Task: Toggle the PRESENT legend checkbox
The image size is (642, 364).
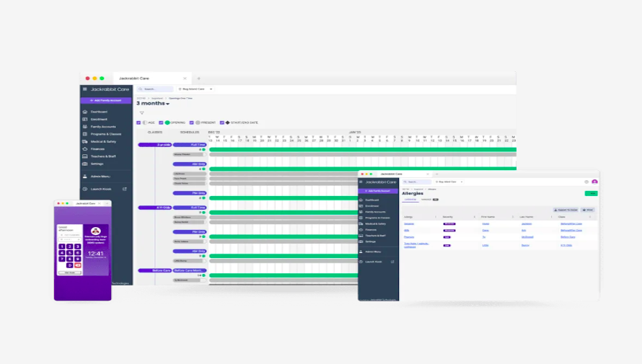Action: tap(191, 123)
